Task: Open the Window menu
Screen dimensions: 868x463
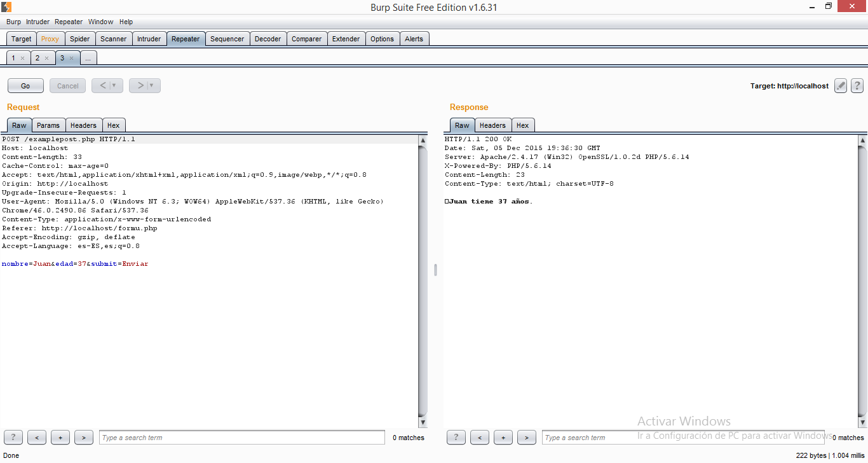Action: point(101,22)
